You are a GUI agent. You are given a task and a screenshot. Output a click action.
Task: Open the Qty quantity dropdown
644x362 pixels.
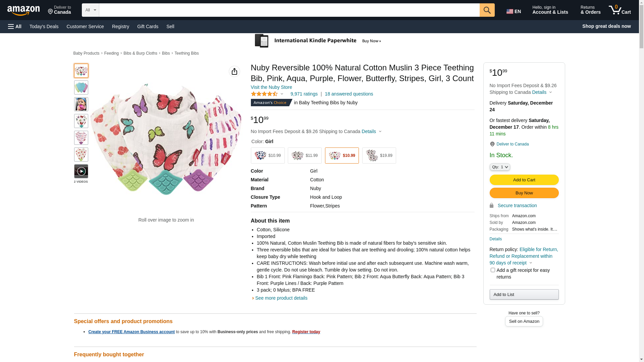tap(499, 167)
